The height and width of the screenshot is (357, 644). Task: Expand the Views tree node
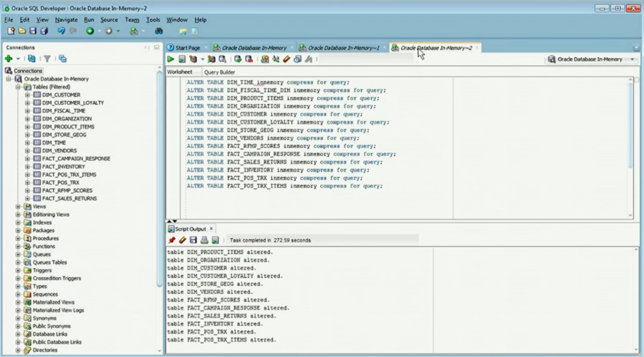tap(18, 207)
